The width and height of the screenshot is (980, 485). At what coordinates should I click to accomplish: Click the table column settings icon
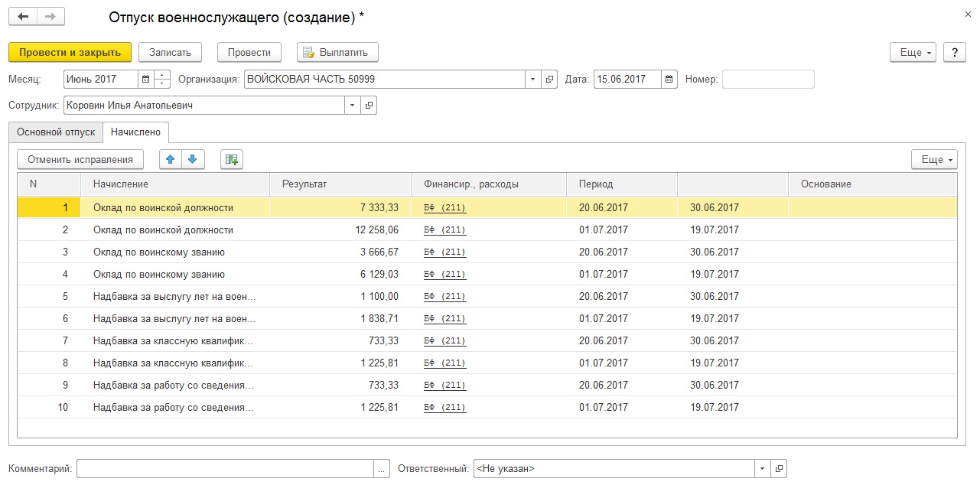(x=231, y=159)
